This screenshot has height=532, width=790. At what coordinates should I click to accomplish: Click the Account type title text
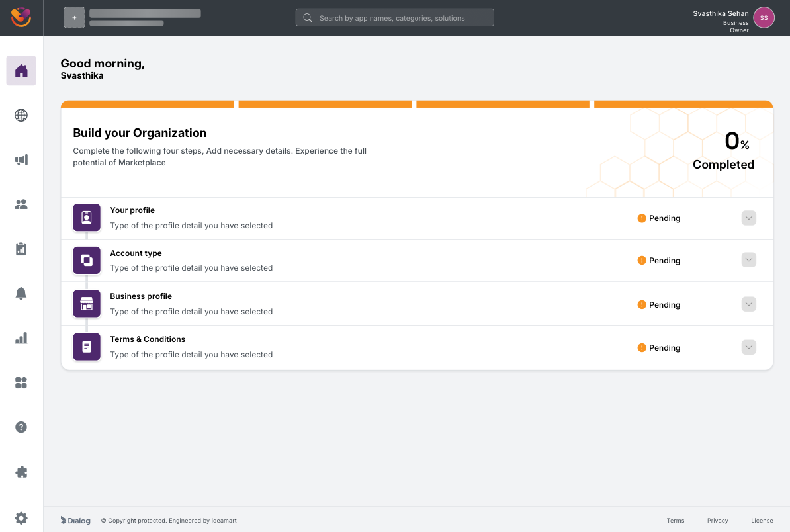136,253
